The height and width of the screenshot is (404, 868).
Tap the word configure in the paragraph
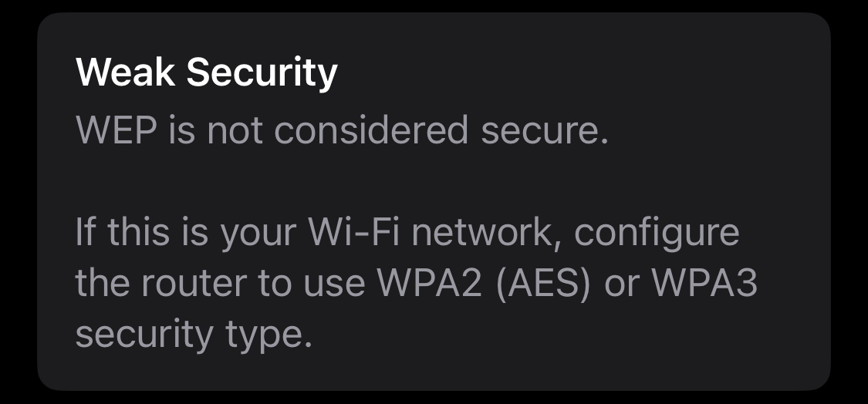(x=657, y=233)
